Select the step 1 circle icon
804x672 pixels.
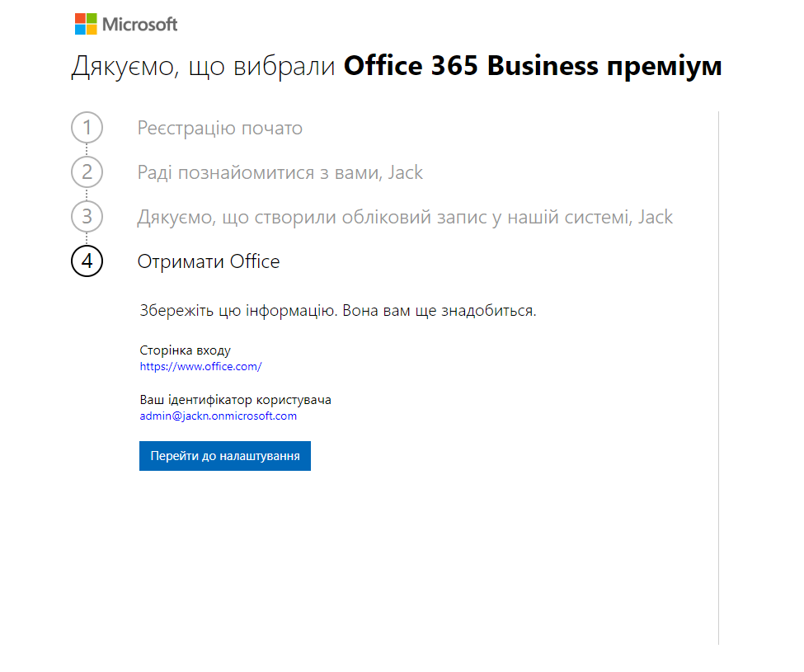pyautogui.click(x=87, y=128)
